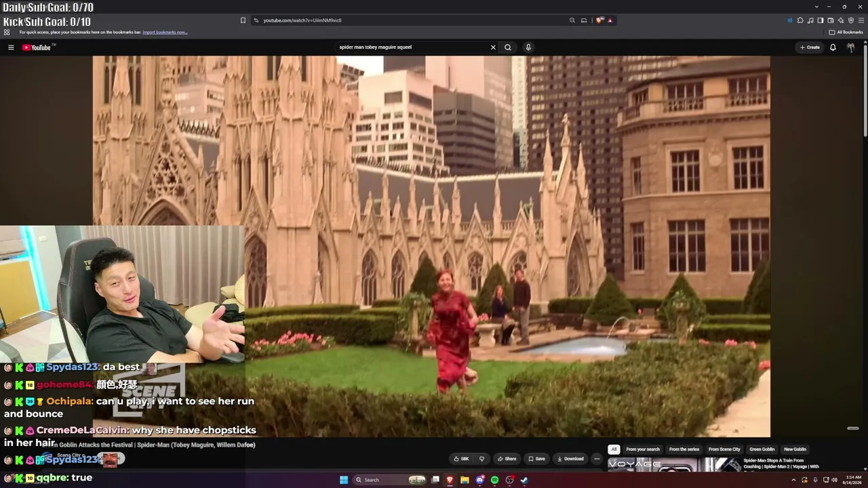The width and height of the screenshot is (868, 488).
Task: Open the browser extensions puzzle icon
Action: pyautogui.click(x=800, y=20)
